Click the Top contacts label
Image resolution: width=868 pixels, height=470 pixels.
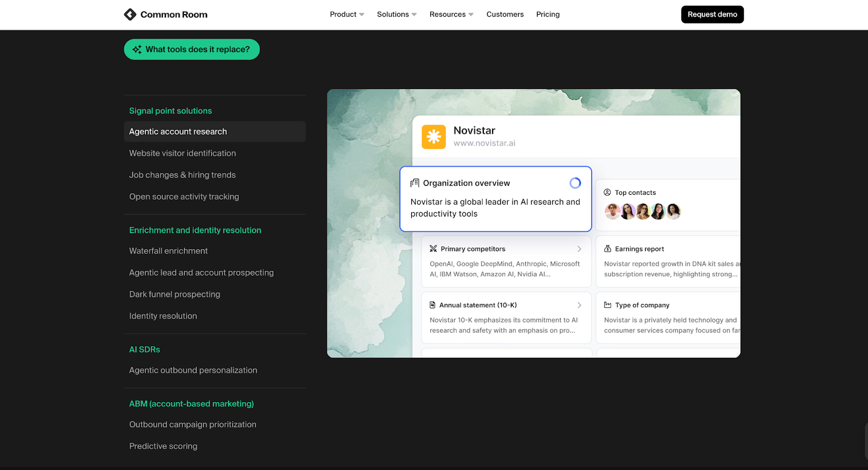coord(635,193)
